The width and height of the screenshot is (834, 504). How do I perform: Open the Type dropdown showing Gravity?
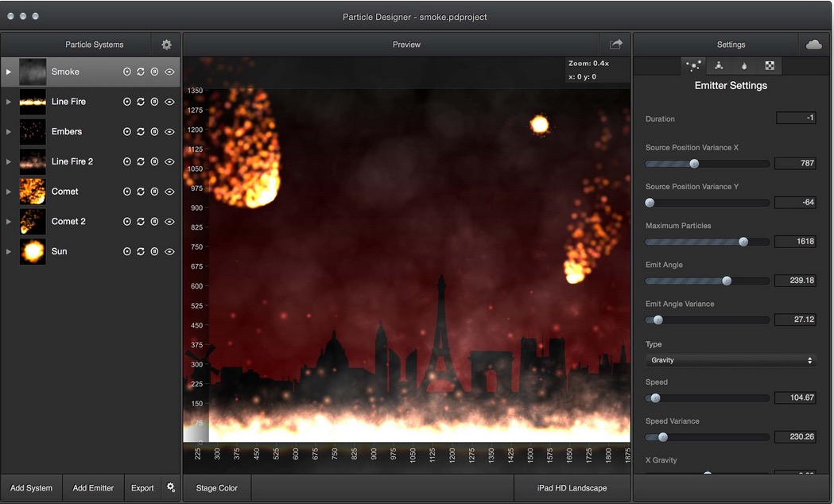(x=731, y=360)
